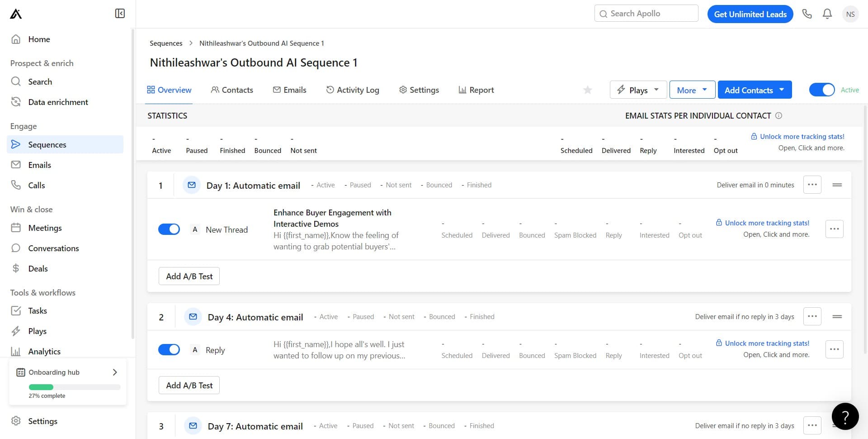Screen dimensions: 868x439
Task: Click the NS profile avatar
Action: click(850, 14)
